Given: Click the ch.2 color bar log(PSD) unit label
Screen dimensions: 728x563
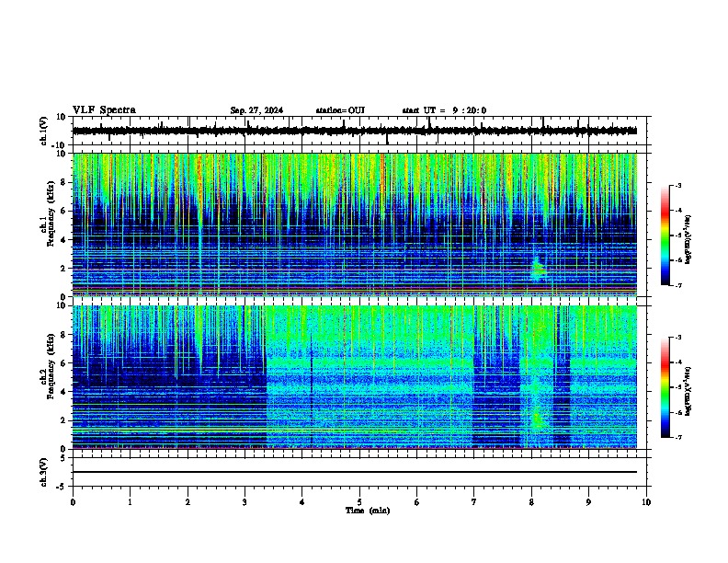Looking at the screenshot, I should 688,391.
